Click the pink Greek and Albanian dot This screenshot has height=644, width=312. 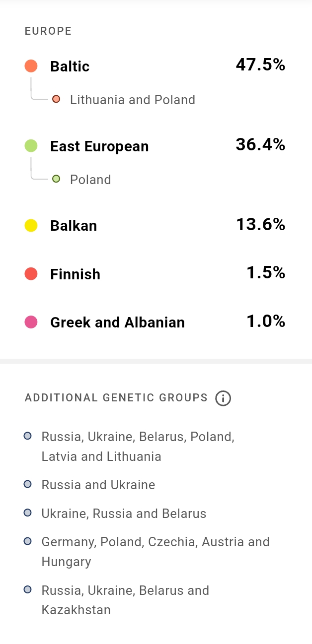tap(31, 322)
